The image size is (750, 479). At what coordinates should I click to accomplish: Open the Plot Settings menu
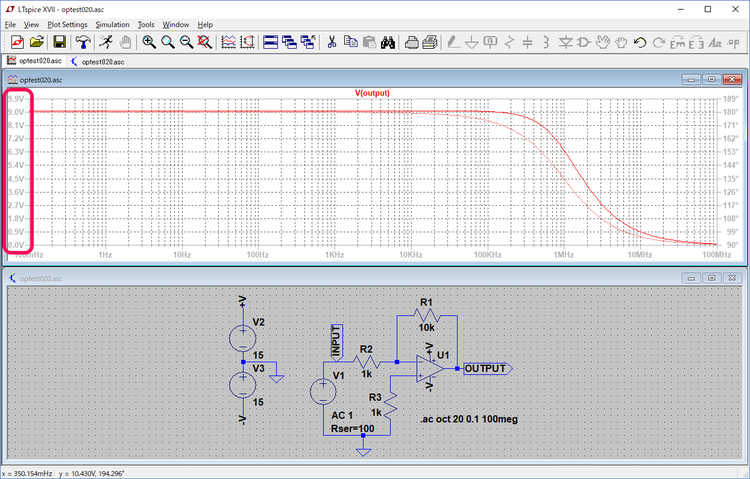pyautogui.click(x=66, y=24)
